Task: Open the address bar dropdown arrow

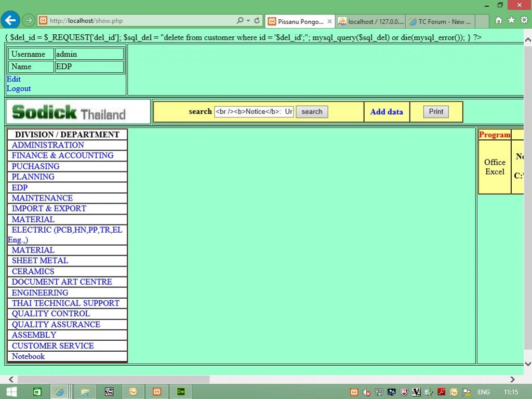Action: 248,21
